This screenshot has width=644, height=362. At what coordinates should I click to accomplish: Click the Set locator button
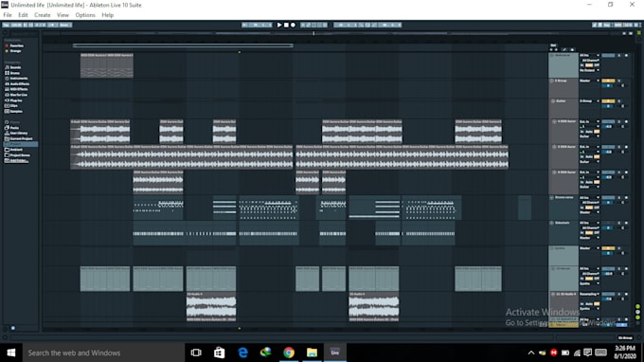(x=553, y=45)
